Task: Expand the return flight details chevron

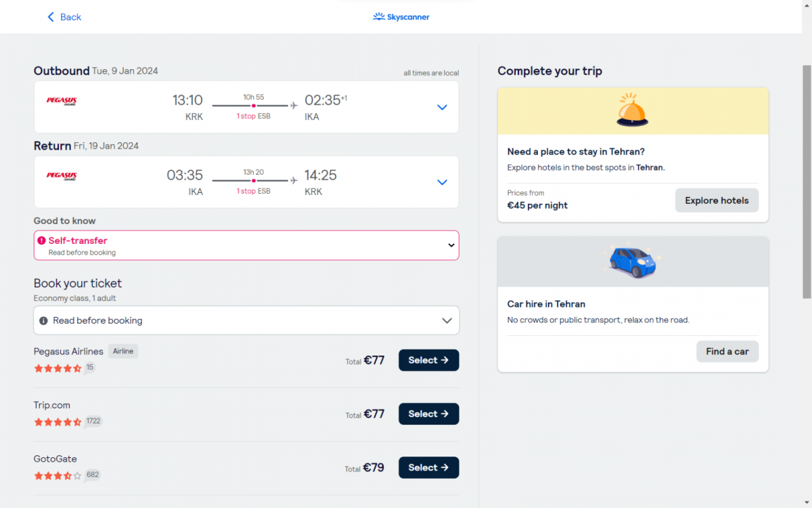Action: tap(442, 182)
